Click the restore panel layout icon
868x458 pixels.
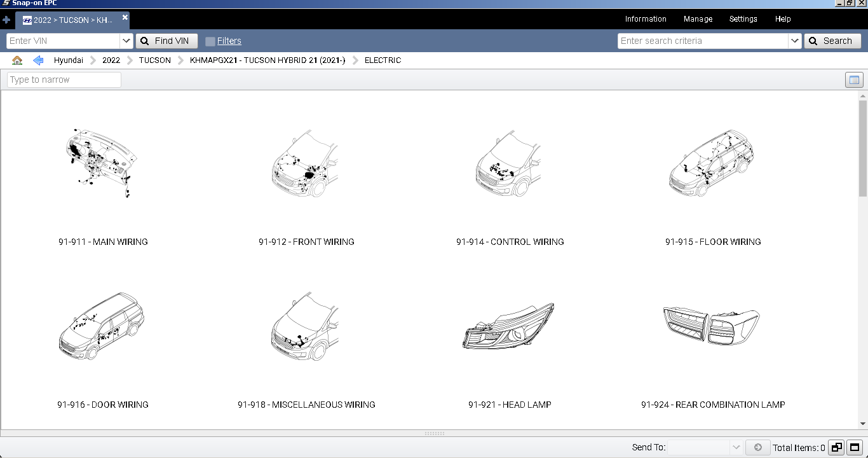[x=836, y=448]
